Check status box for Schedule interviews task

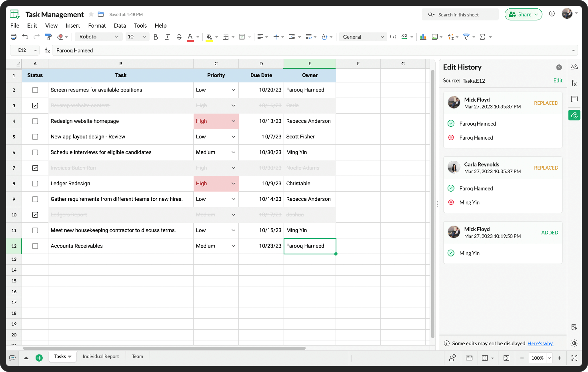tap(35, 152)
